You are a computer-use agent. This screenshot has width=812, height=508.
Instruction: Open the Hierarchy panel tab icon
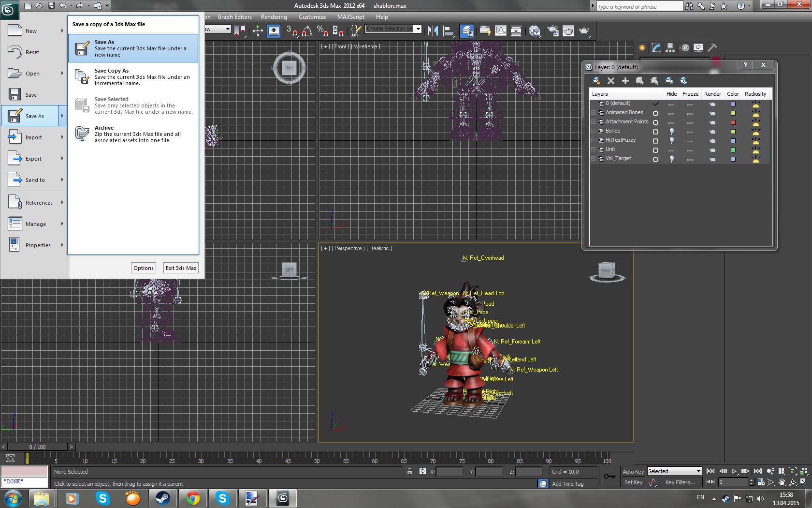pyautogui.click(x=670, y=48)
